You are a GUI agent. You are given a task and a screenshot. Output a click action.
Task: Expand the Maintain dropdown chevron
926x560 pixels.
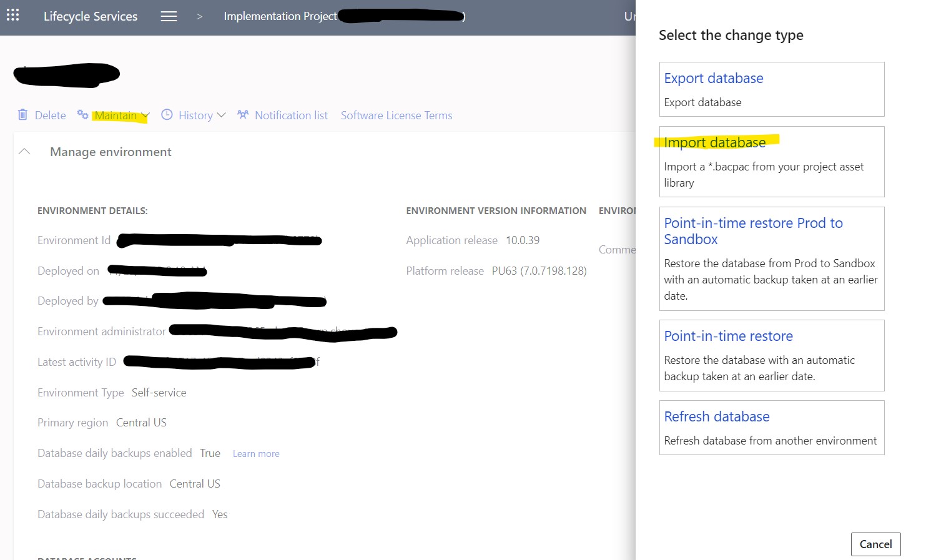pos(145,115)
